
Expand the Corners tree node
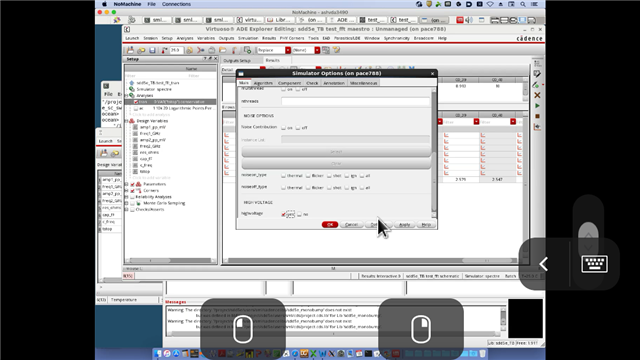click(x=127, y=191)
